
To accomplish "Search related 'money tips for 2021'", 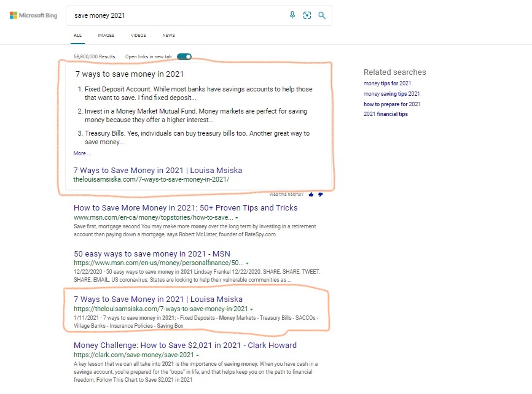I will click(387, 83).
